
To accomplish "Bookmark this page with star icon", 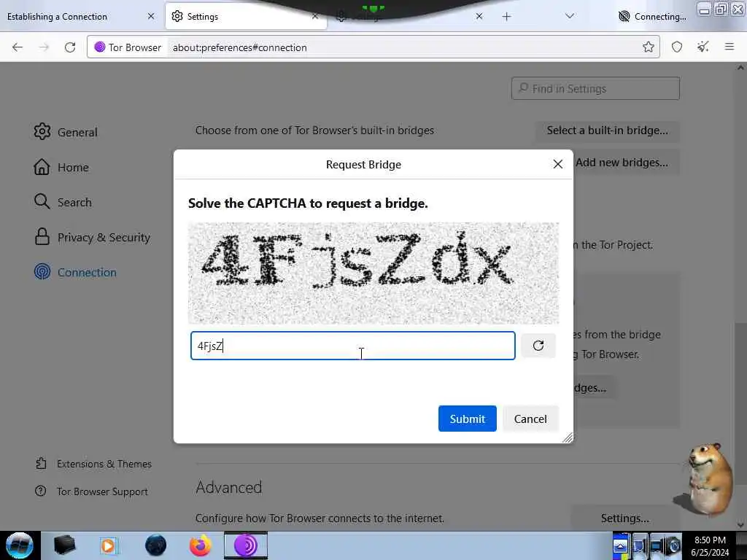I will coord(648,47).
